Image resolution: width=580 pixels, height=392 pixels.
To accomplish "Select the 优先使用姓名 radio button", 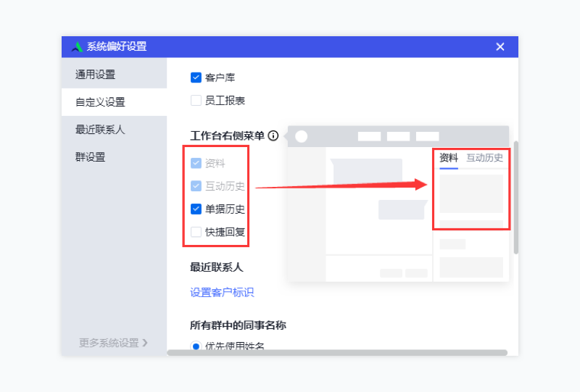I will 196,346.
